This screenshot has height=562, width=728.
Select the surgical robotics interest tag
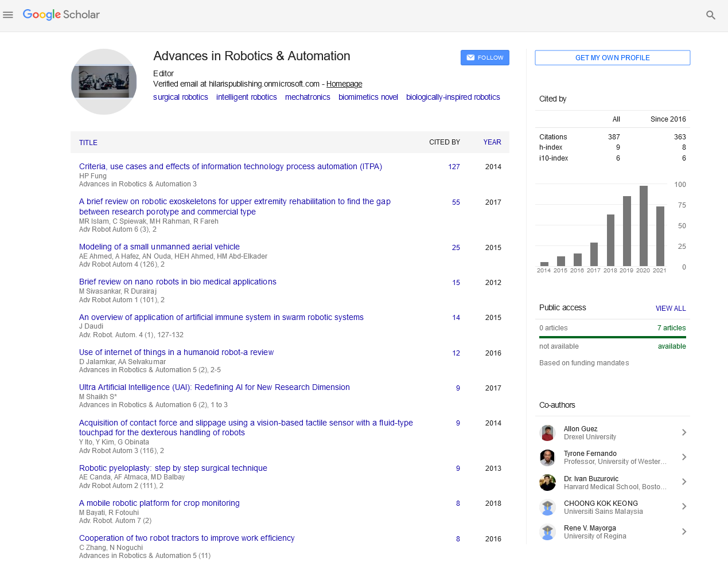tap(181, 97)
